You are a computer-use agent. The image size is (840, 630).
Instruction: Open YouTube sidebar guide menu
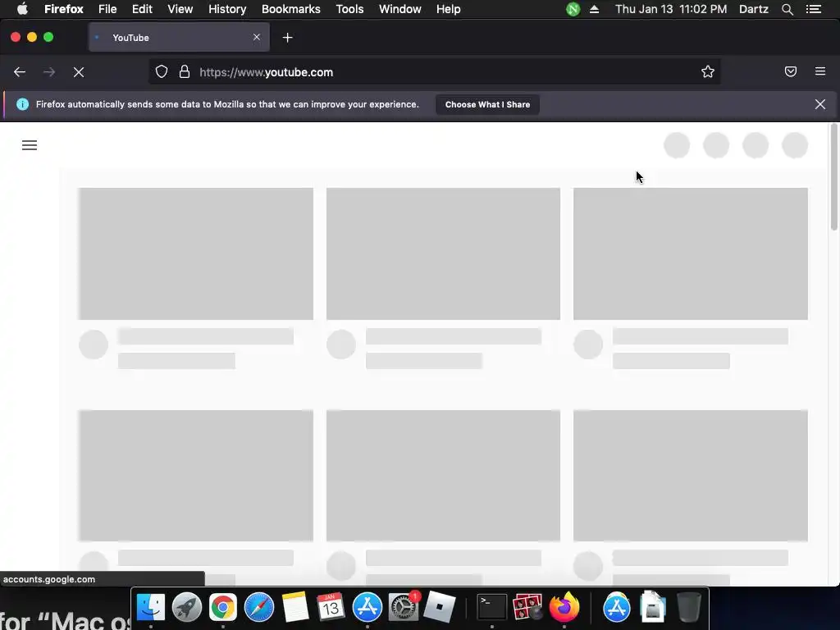point(30,145)
